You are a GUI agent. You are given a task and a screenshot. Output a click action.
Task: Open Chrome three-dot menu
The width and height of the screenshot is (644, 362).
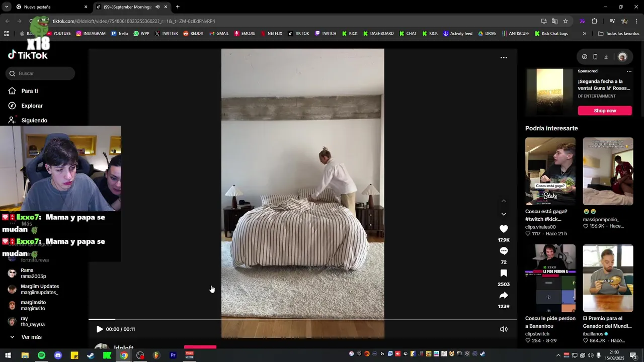click(x=637, y=21)
